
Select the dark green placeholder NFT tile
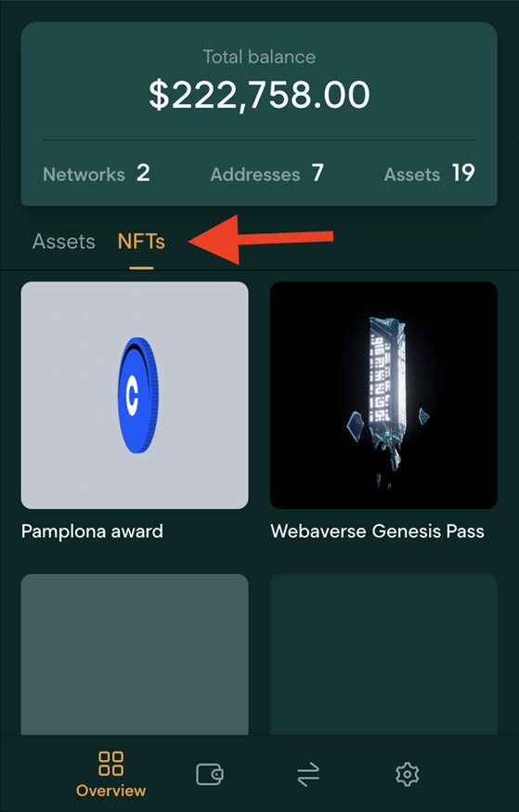click(x=383, y=654)
